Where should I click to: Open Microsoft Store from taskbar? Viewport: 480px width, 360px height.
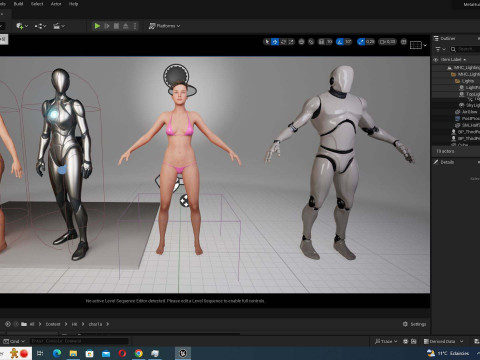point(90,353)
